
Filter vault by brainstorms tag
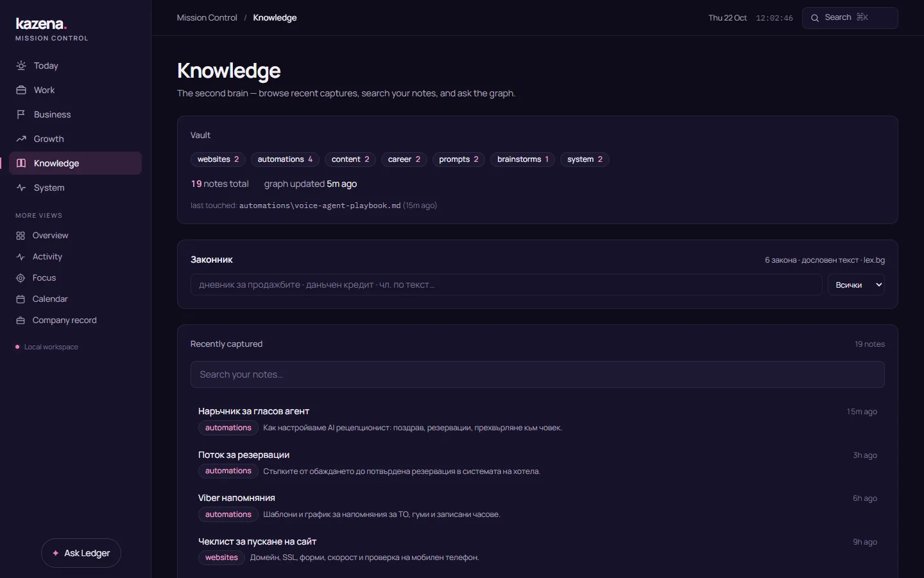[523, 159]
